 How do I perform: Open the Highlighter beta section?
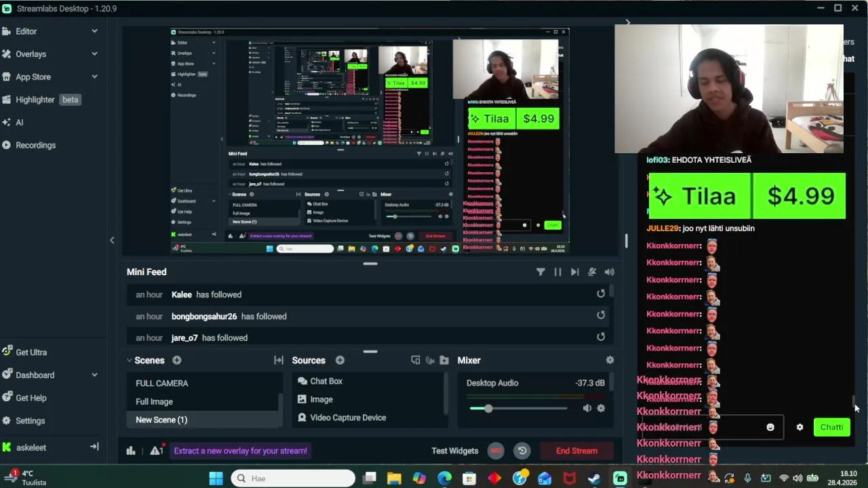click(41, 100)
